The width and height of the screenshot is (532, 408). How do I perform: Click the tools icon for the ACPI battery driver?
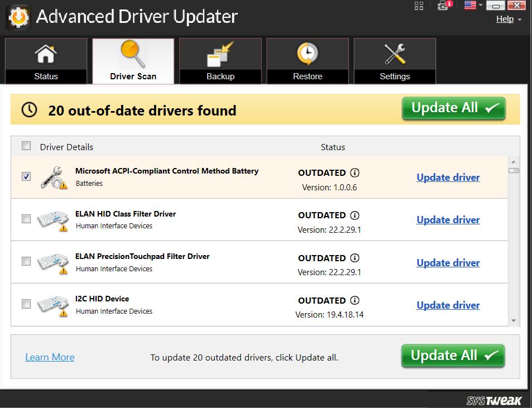coord(53,176)
